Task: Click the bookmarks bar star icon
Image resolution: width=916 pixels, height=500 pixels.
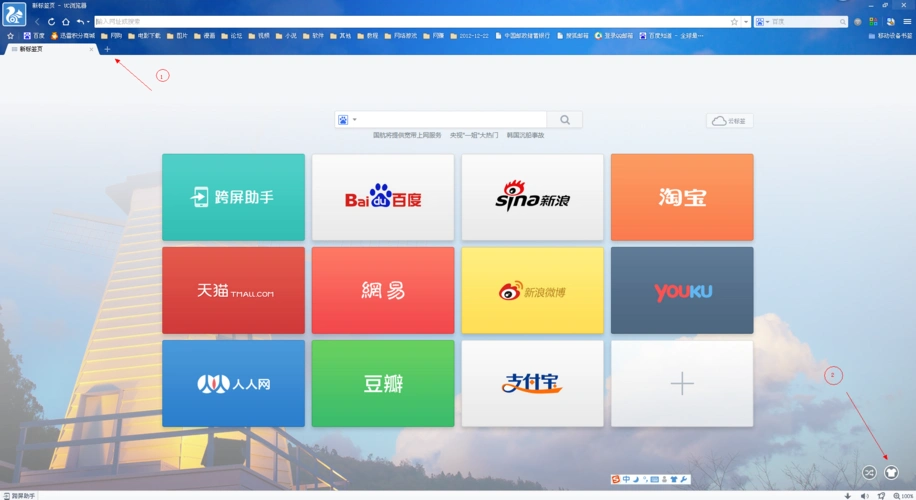Action: [x=11, y=36]
